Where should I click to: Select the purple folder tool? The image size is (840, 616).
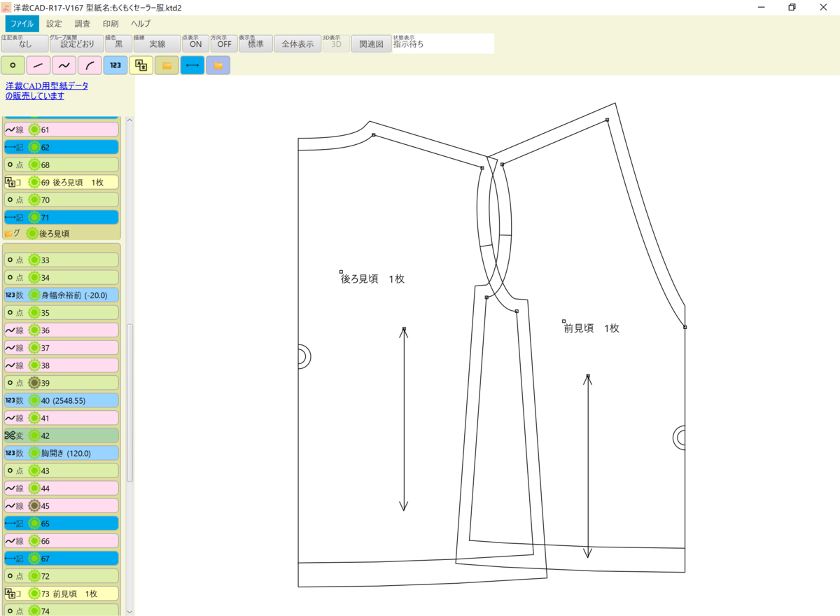(x=218, y=66)
